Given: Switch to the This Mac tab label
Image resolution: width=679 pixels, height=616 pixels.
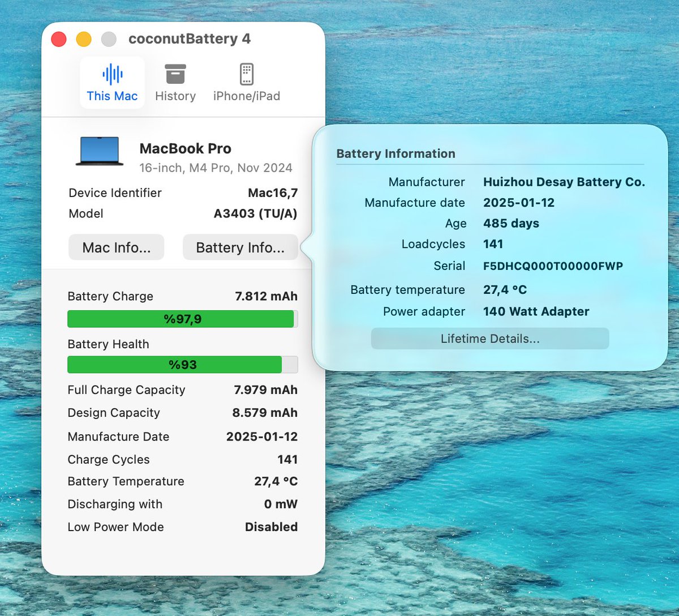Looking at the screenshot, I should pos(112,96).
